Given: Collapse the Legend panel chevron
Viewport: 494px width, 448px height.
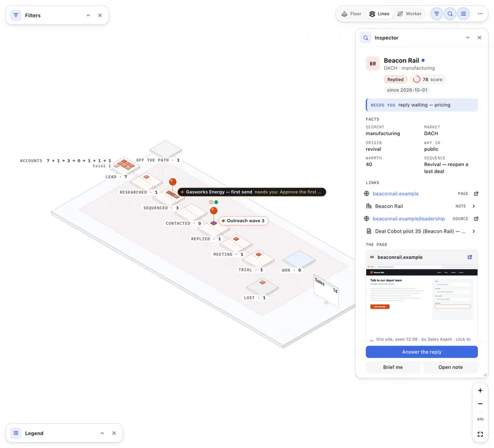Looking at the screenshot, I should tap(102, 433).
